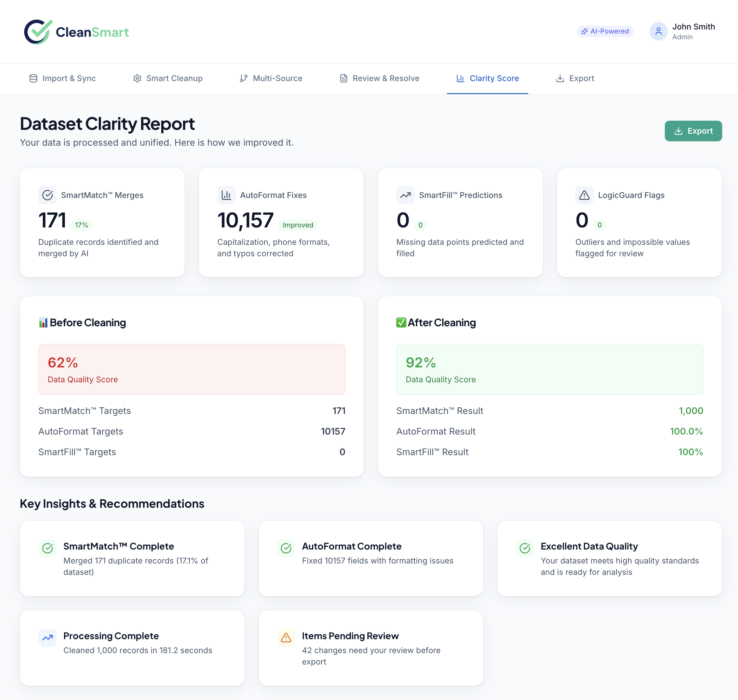The width and height of the screenshot is (738, 700).
Task: Click the John Smith account name
Action: tap(694, 27)
